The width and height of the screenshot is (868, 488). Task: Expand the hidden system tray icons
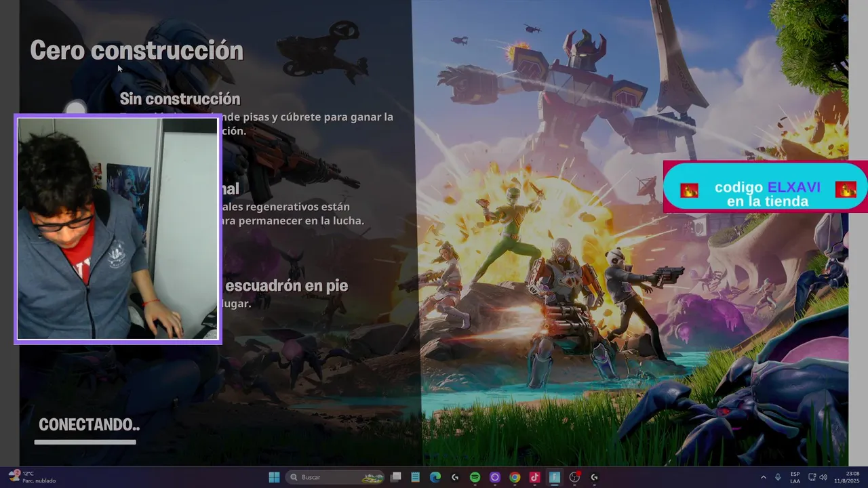pos(763,477)
